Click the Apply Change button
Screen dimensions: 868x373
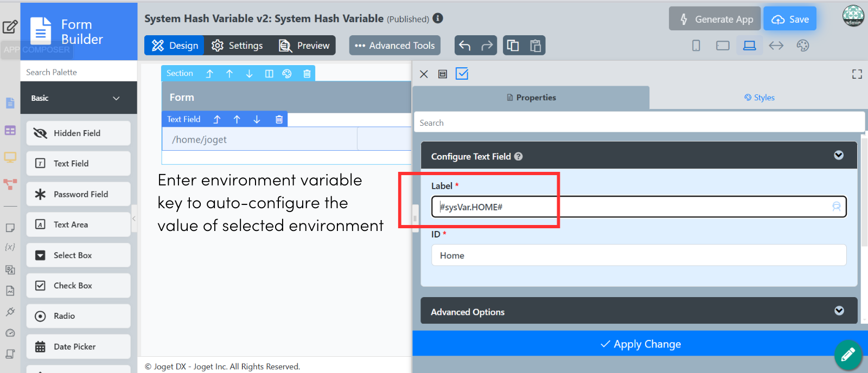pos(640,344)
